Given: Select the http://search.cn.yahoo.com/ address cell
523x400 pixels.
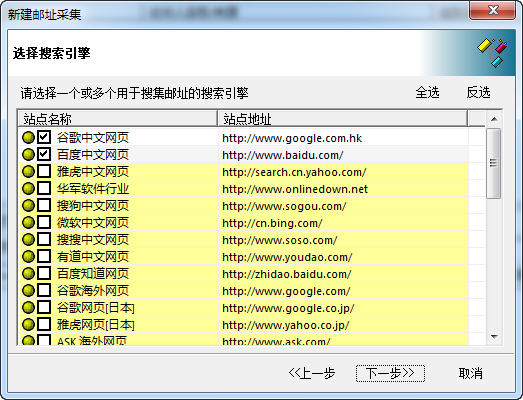Looking at the screenshot, I should [343, 172].
